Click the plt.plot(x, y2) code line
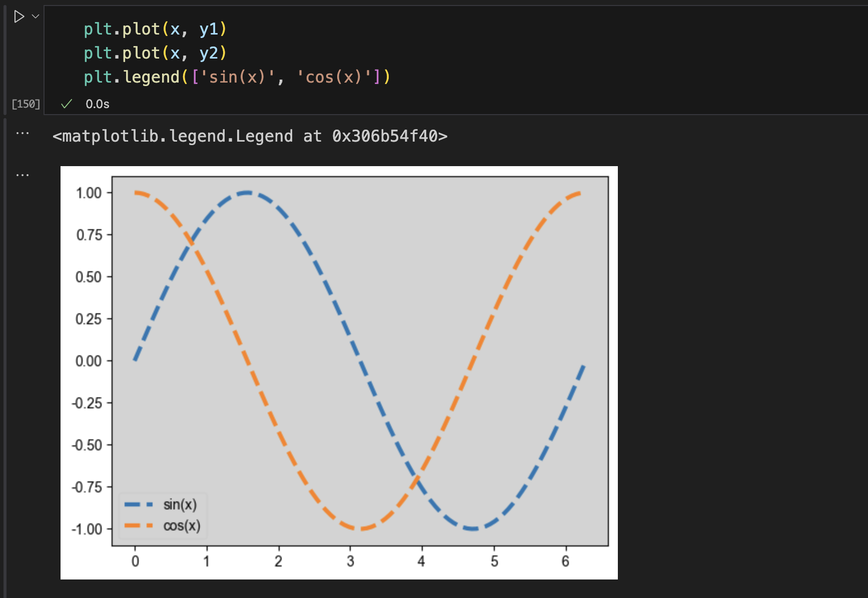 [155, 53]
